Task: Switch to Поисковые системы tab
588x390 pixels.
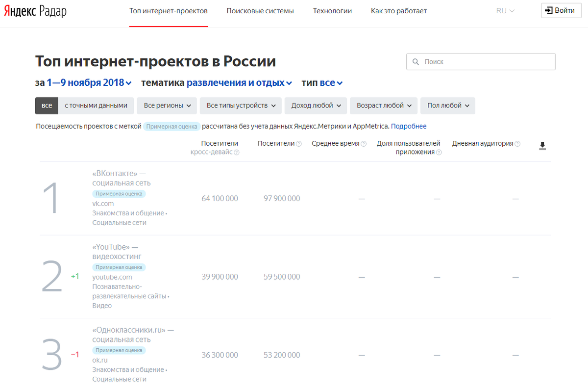Action: coord(260,11)
